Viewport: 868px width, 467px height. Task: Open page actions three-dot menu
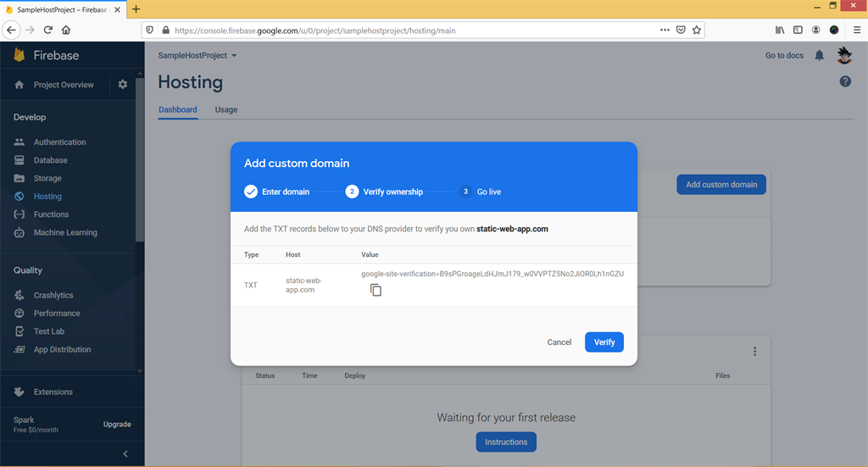point(665,30)
